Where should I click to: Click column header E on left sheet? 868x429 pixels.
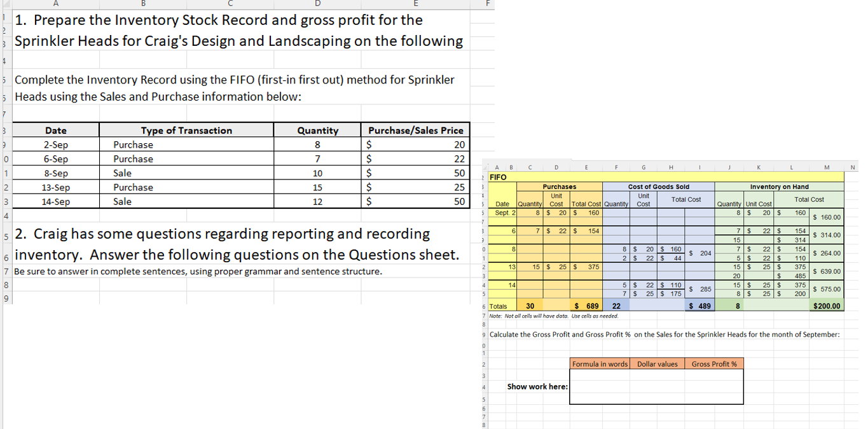(x=415, y=4)
